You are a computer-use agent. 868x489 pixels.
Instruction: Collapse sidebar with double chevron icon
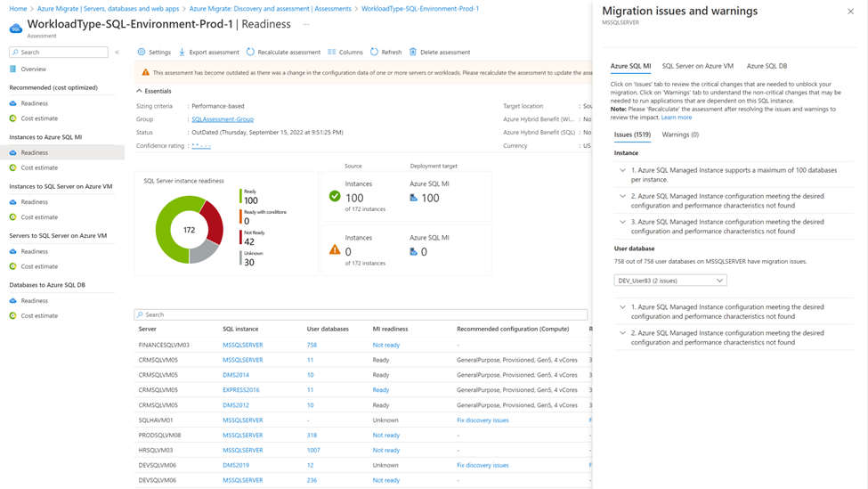pos(117,52)
